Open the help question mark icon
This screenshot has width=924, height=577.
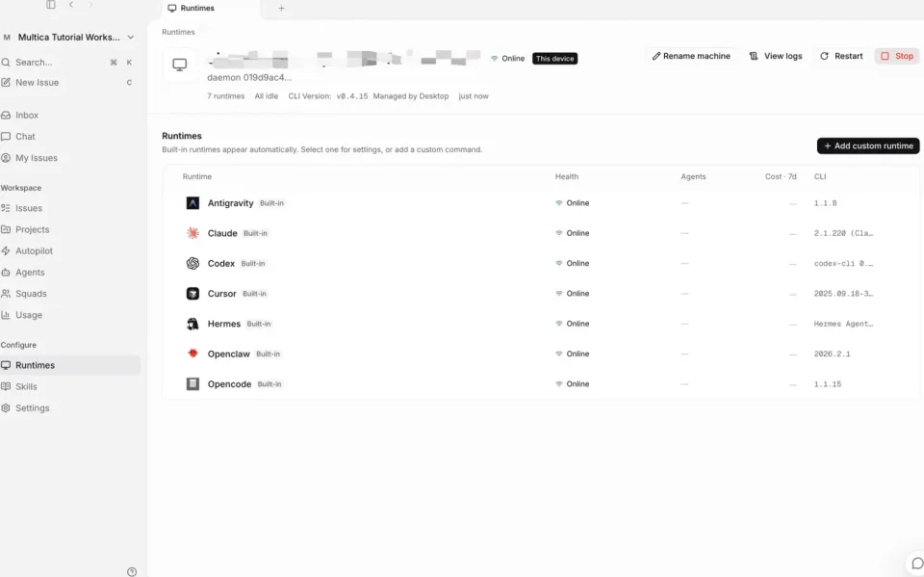[x=132, y=571]
